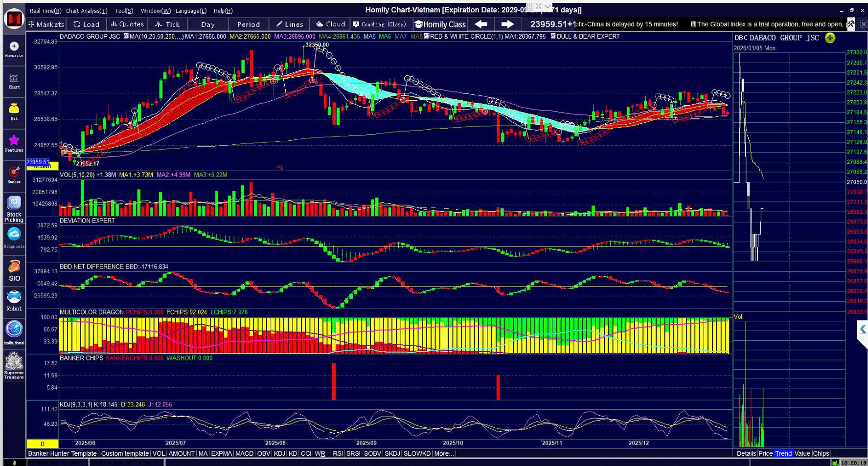This screenshot has height=466, width=868.
Task: Toggle Coaching (Close) in the toolbar
Action: tap(380, 24)
